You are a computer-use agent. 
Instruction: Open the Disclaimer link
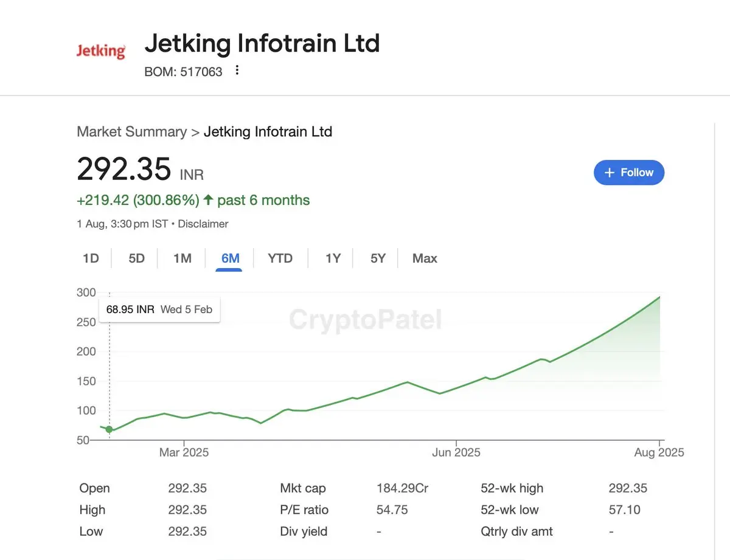point(203,224)
